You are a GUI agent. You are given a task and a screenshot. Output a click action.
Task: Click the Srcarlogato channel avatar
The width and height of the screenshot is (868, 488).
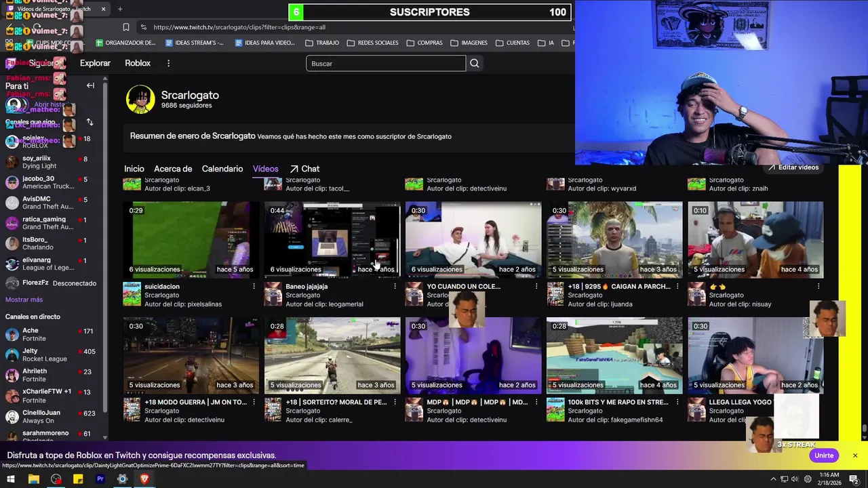tap(140, 100)
